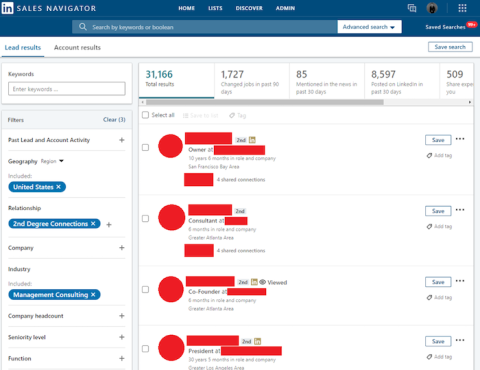480x370 pixels.
Task: Click the search magnifier icon
Action: [83, 27]
